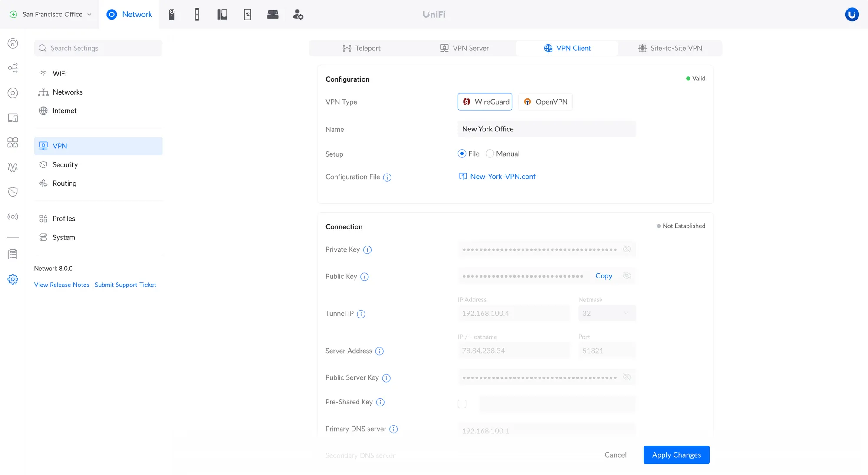Click the Topology icon in left rail
Screen dimensions: 868x475
click(13, 68)
